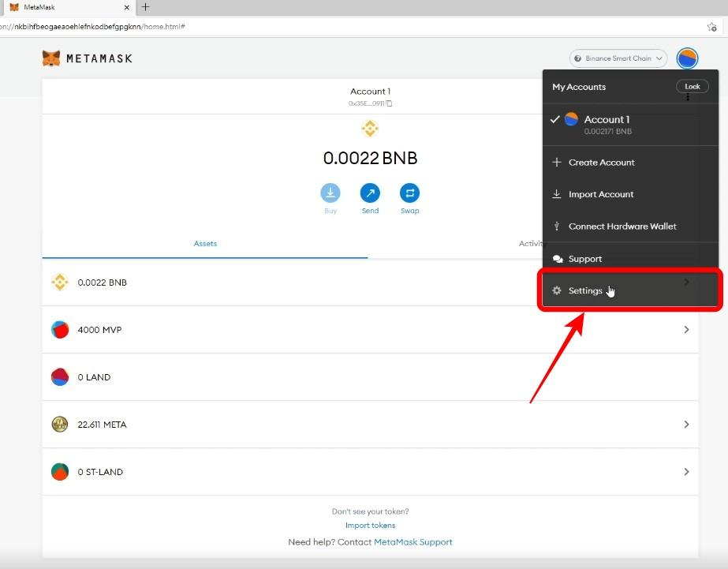
Task: Click the bookmark star icon in address bar
Action: pyautogui.click(x=711, y=27)
